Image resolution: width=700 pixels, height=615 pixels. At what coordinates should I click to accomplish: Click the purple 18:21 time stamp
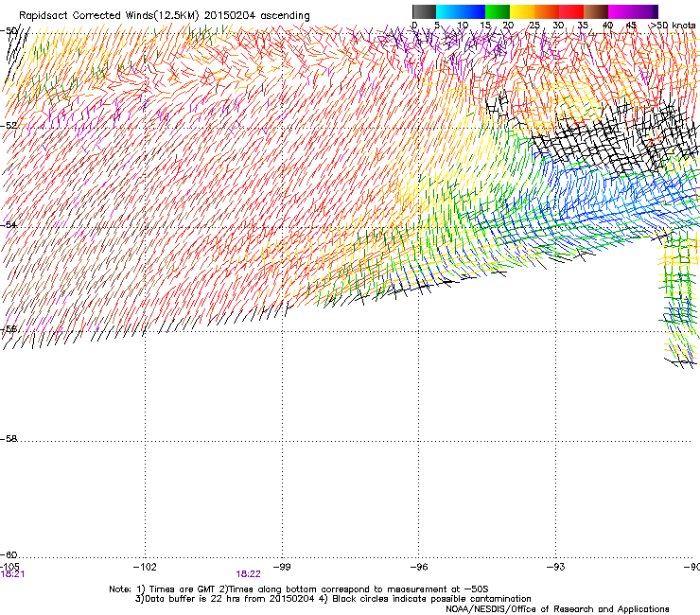click(12, 574)
